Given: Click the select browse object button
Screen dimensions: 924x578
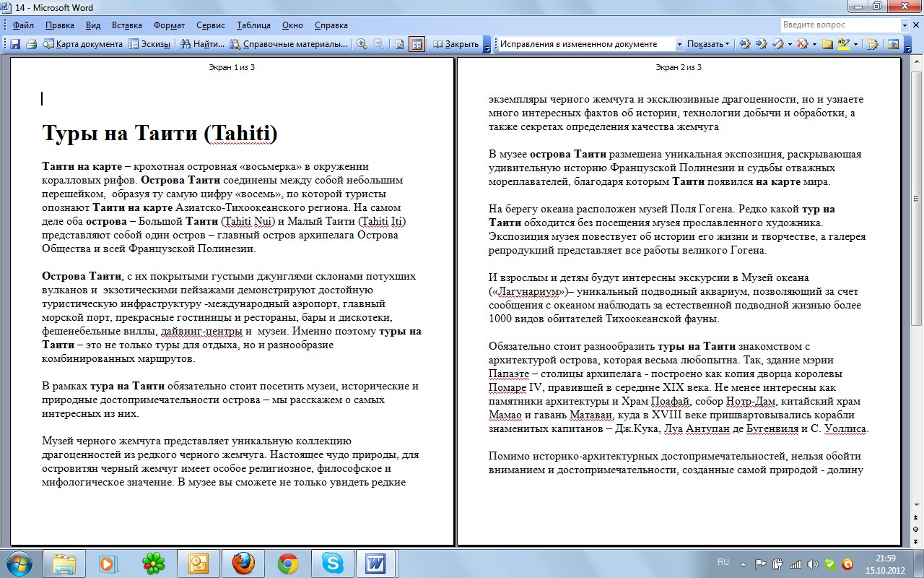Looking at the screenshot, I should pyautogui.click(x=917, y=530).
